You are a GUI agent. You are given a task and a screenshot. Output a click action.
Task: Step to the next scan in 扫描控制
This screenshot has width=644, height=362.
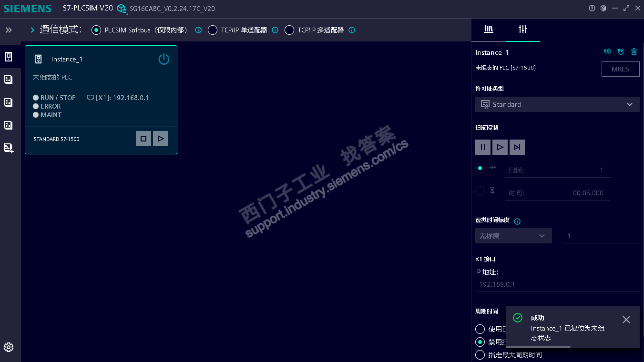click(x=517, y=147)
